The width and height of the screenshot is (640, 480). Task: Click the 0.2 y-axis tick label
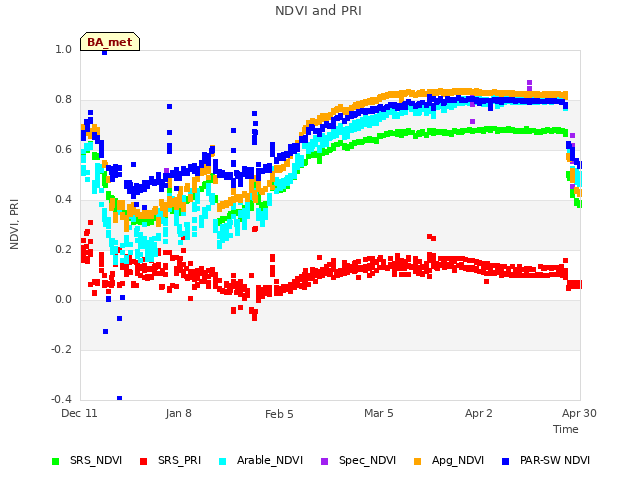coord(63,249)
